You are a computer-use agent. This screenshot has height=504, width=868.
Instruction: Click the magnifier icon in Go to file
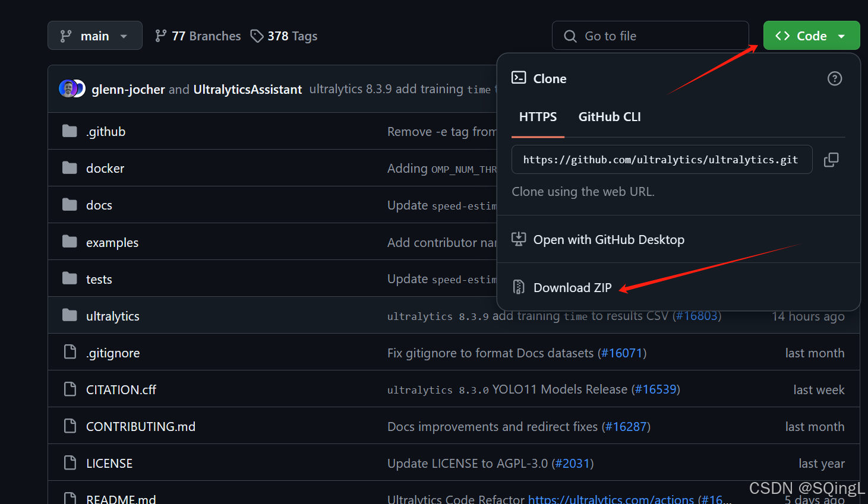570,36
